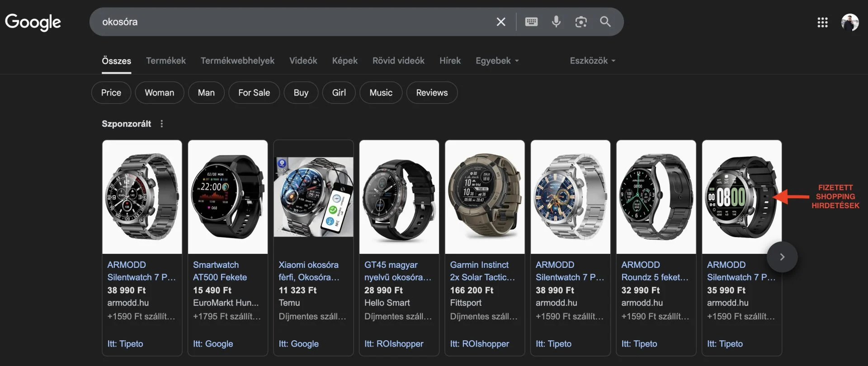Go to the Képek tab

tap(345, 61)
